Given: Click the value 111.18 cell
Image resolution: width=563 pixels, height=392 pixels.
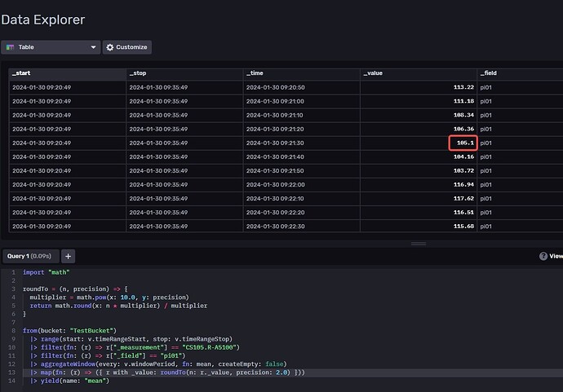Looking at the screenshot, I should pos(419,101).
